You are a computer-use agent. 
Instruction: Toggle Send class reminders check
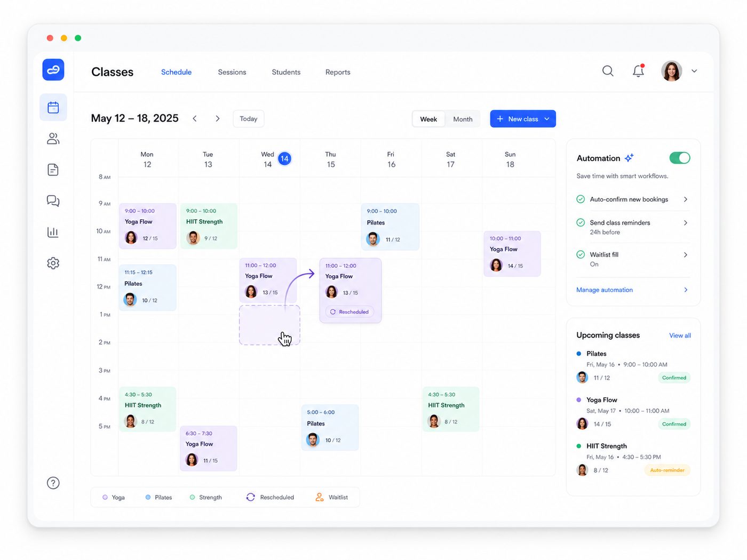click(x=581, y=223)
